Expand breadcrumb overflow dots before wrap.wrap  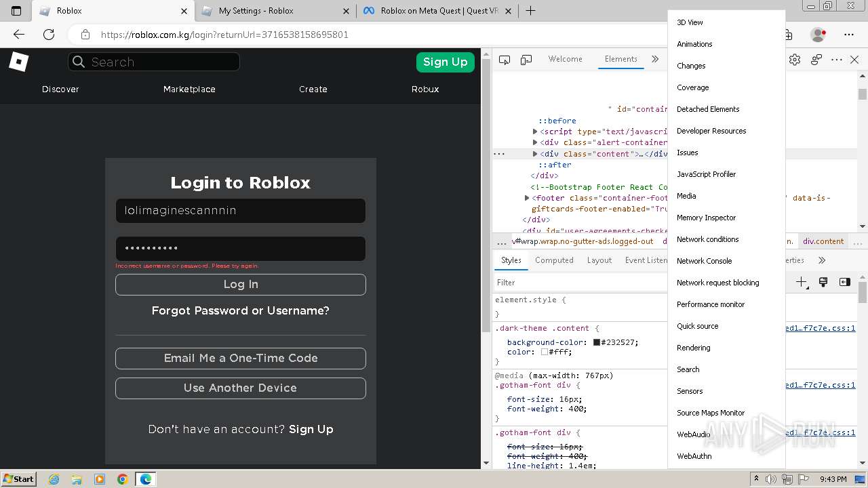coord(502,241)
